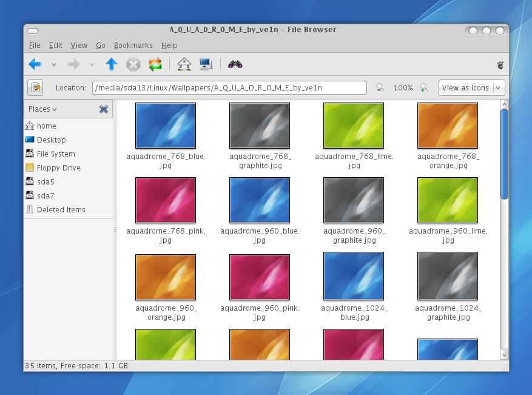Screen dimensions: 532x395
Task: Select the aquadrome_1024_graphite.jpg thumbnail
Action: tap(448, 276)
